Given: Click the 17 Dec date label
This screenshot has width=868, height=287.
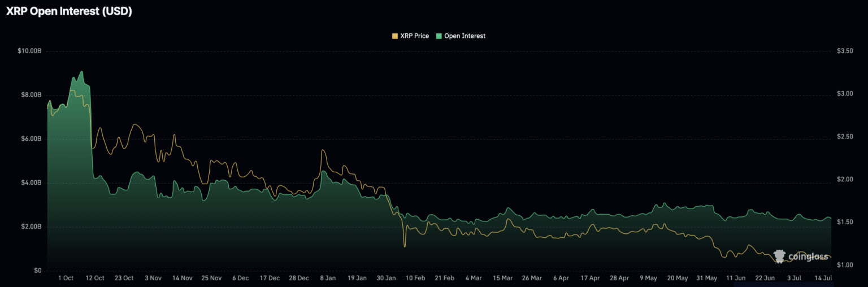Looking at the screenshot, I should [x=270, y=279].
